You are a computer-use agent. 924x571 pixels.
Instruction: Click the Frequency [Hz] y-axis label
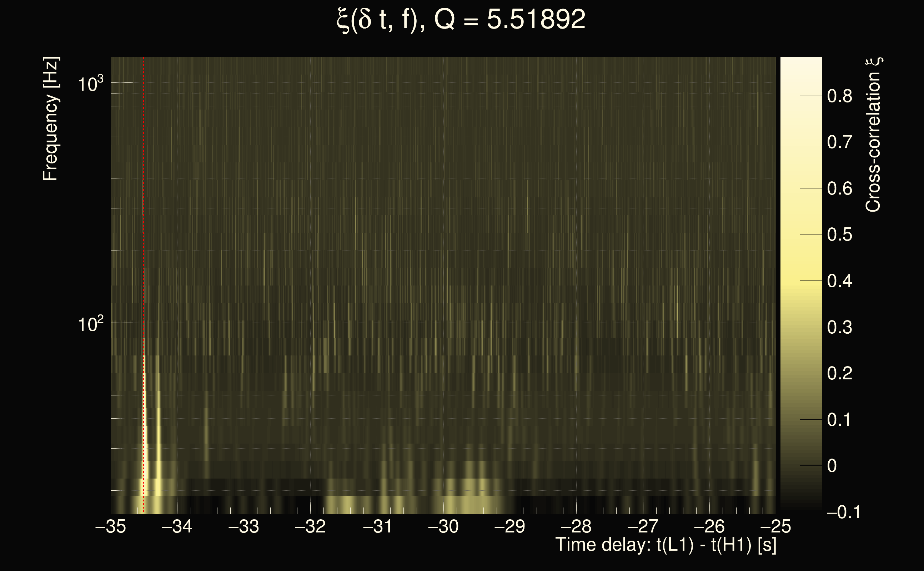pos(50,119)
